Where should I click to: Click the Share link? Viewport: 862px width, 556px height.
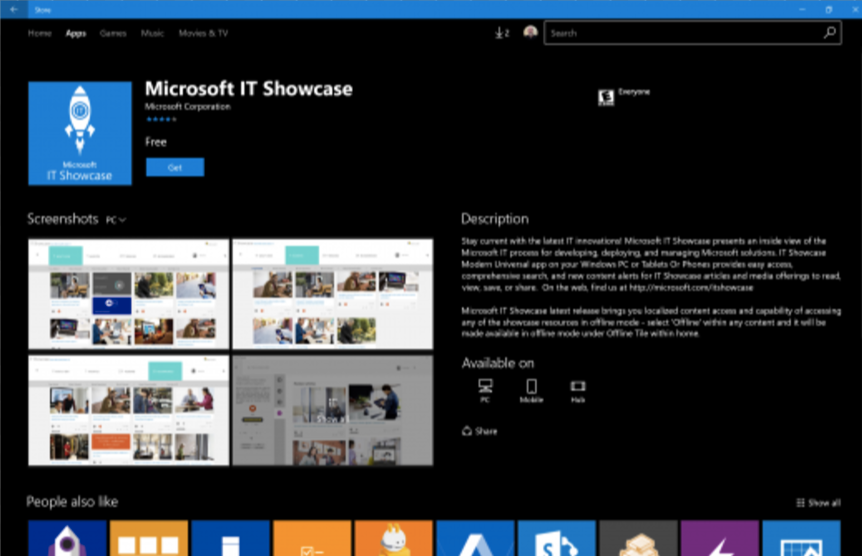pyautogui.click(x=480, y=431)
